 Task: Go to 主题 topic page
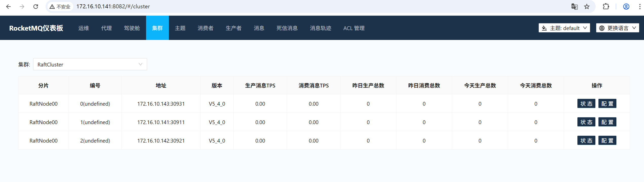coord(180,28)
